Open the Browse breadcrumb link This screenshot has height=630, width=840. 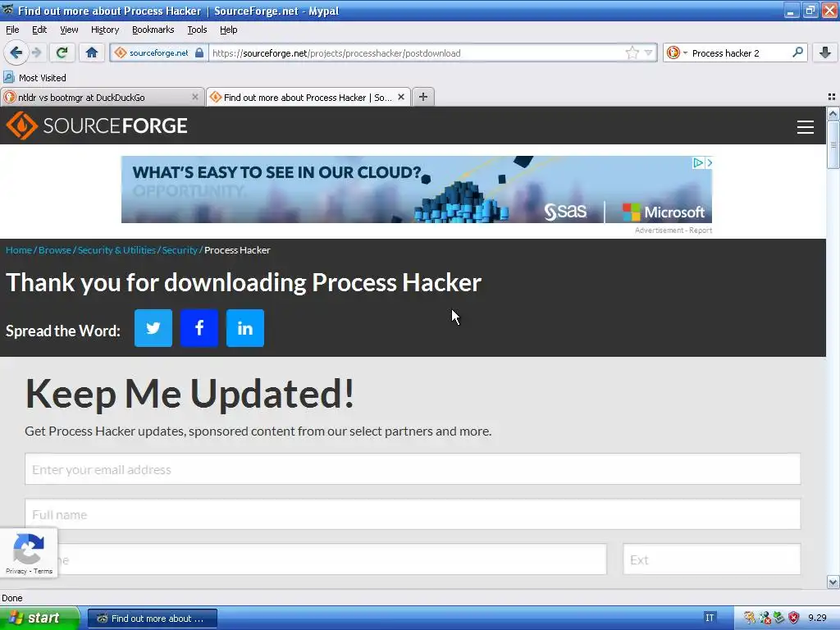[x=55, y=250]
